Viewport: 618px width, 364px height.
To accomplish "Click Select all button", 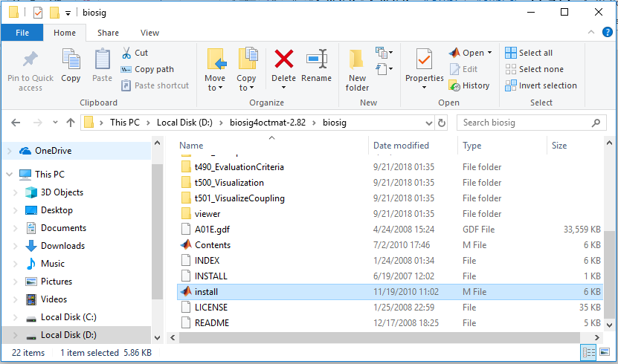I will tap(529, 53).
